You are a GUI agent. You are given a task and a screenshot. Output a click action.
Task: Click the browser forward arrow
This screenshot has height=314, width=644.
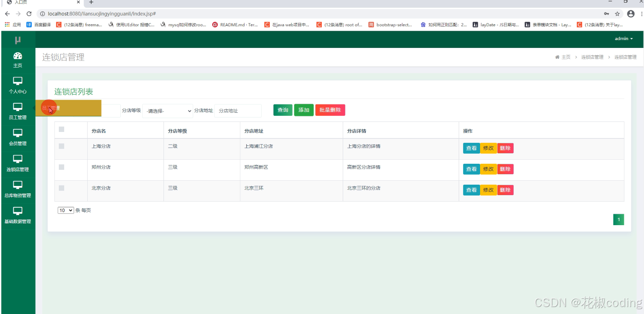coord(18,14)
